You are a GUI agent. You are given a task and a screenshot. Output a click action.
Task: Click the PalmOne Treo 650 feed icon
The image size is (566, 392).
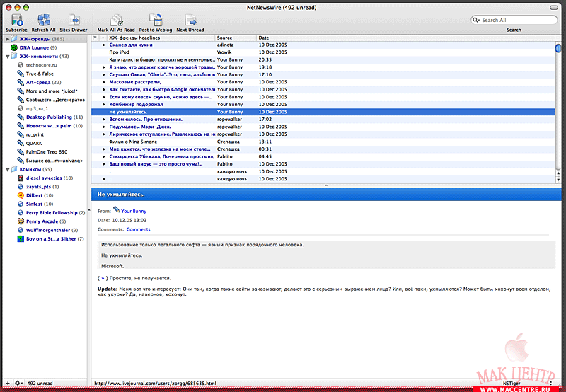click(x=21, y=151)
